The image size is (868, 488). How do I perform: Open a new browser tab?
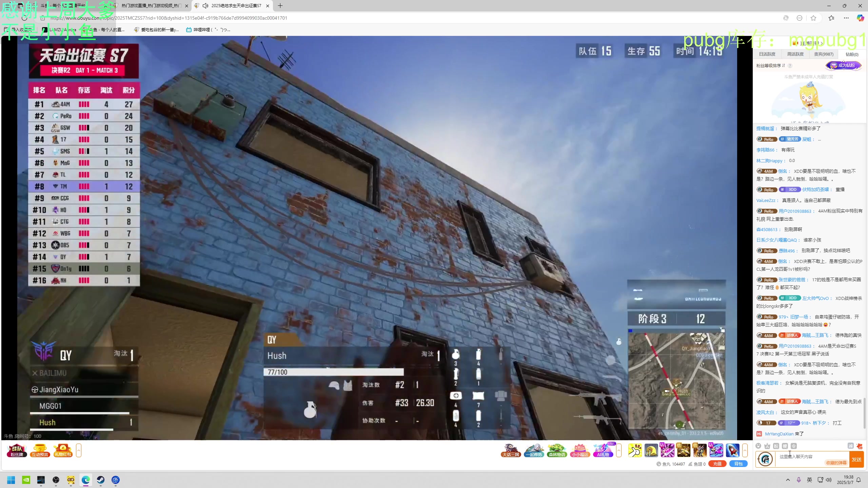click(x=280, y=6)
